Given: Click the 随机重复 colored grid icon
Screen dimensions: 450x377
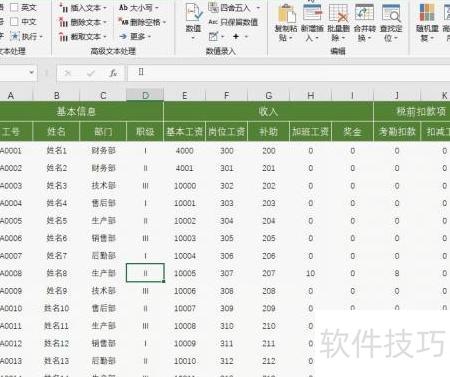Looking at the screenshot, I should click(x=427, y=13).
